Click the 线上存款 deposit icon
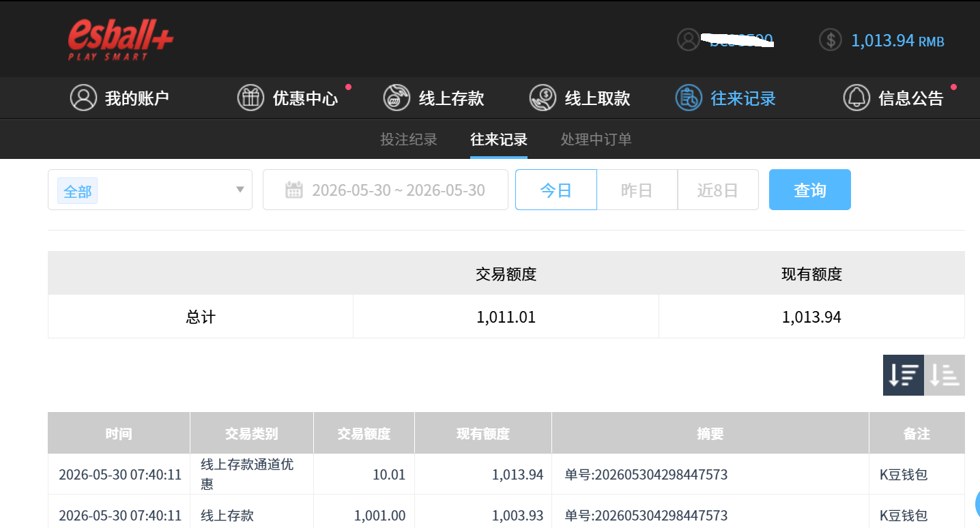Viewport: 980px width, 528px height. (397, 98)
